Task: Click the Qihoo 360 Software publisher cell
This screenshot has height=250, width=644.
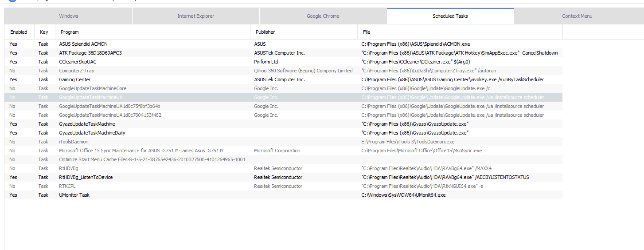Action: (303, 71)
